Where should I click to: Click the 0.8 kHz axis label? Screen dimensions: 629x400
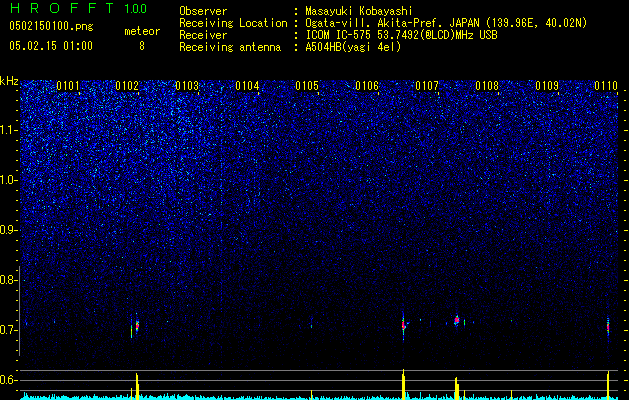coord(9,280)
